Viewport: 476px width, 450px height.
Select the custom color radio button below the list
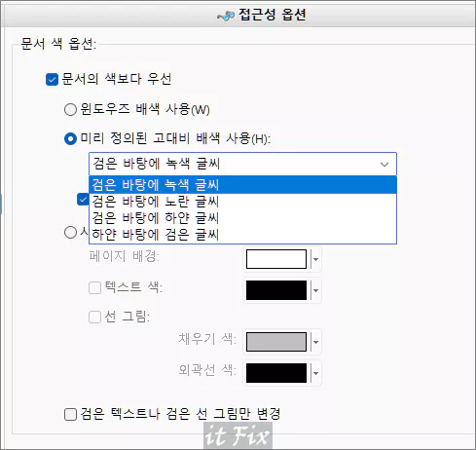pyautogui.click(x=70, y=232)
